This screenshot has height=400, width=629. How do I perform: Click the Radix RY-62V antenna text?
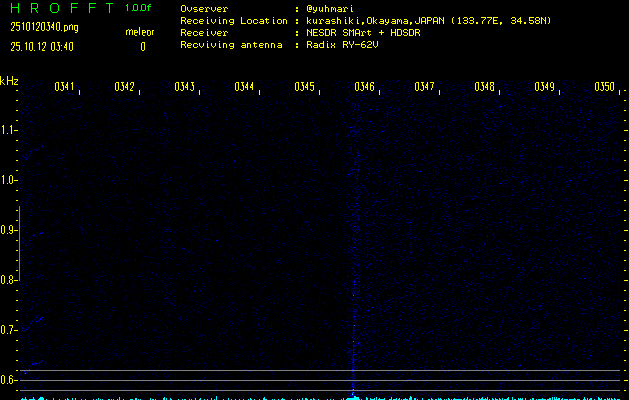tap(347, 45)
